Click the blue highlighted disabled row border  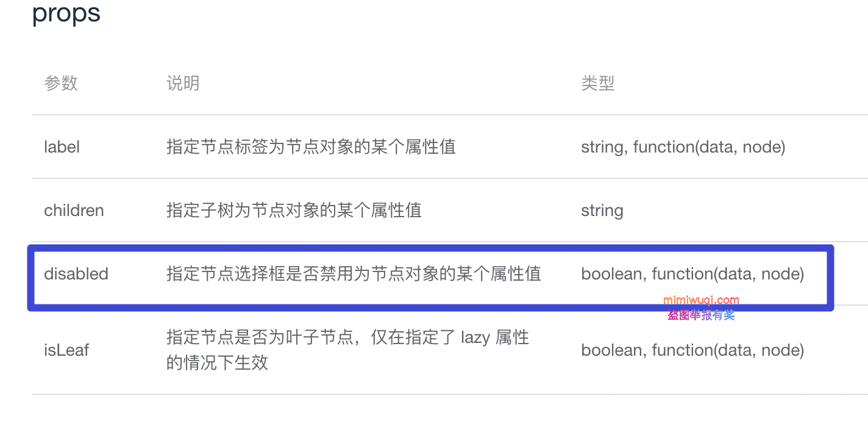point(430,278)
